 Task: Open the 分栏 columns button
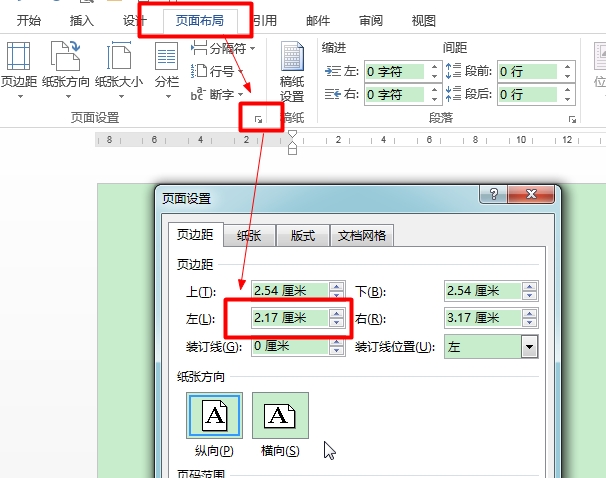pos(167,70)
